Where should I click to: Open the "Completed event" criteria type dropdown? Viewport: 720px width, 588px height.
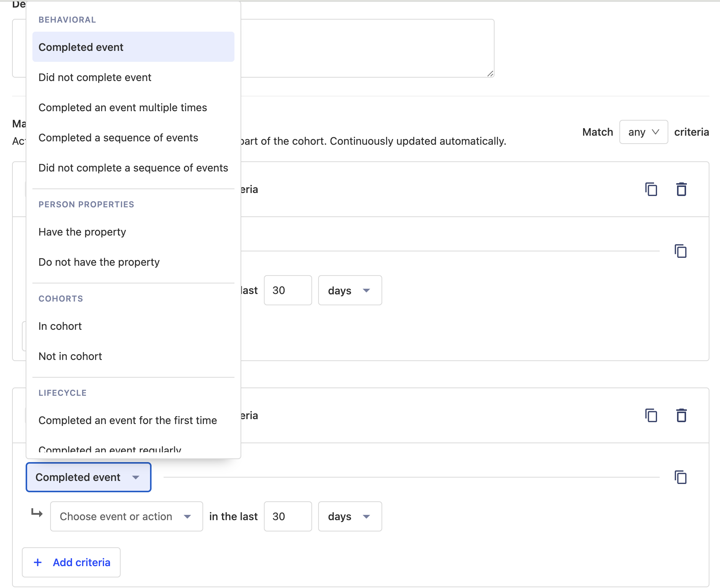point(88,477)
